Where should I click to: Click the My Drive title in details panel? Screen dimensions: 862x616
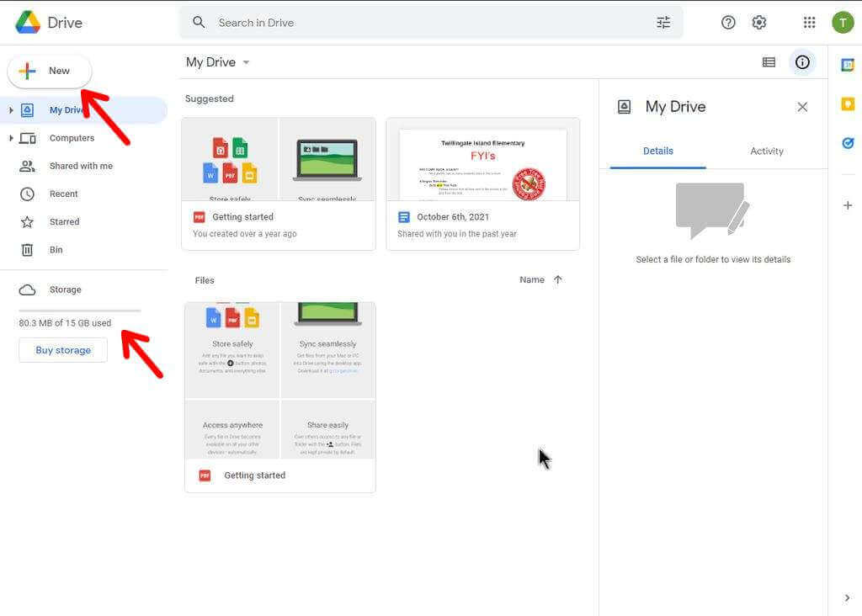pos(676,107)
